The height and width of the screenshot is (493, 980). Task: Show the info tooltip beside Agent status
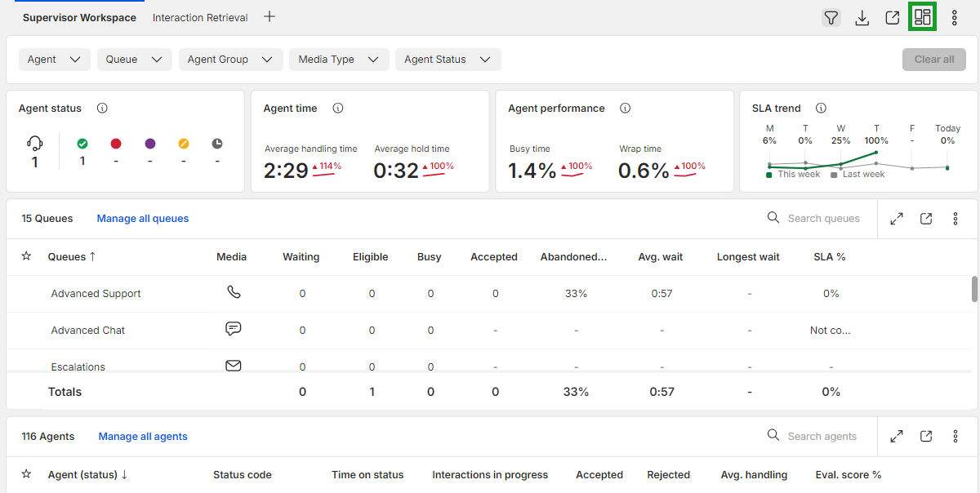pyautogui.click(x=102, y=108)
